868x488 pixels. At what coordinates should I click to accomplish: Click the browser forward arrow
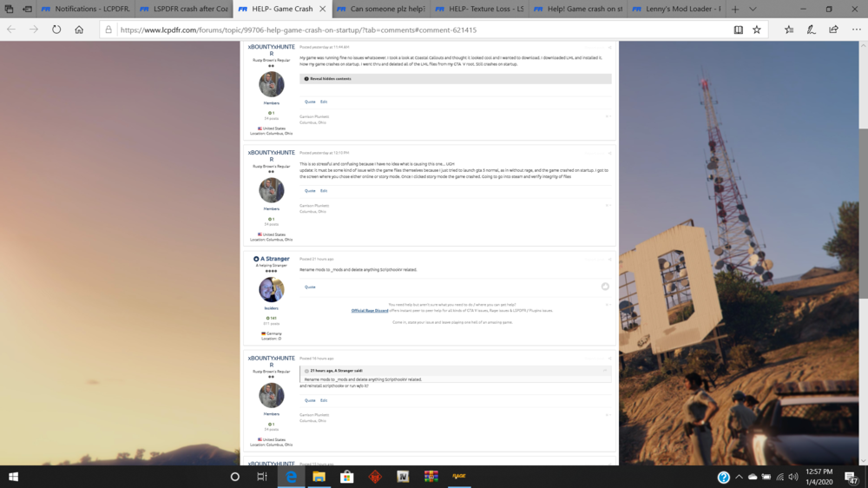coord(34,30)
